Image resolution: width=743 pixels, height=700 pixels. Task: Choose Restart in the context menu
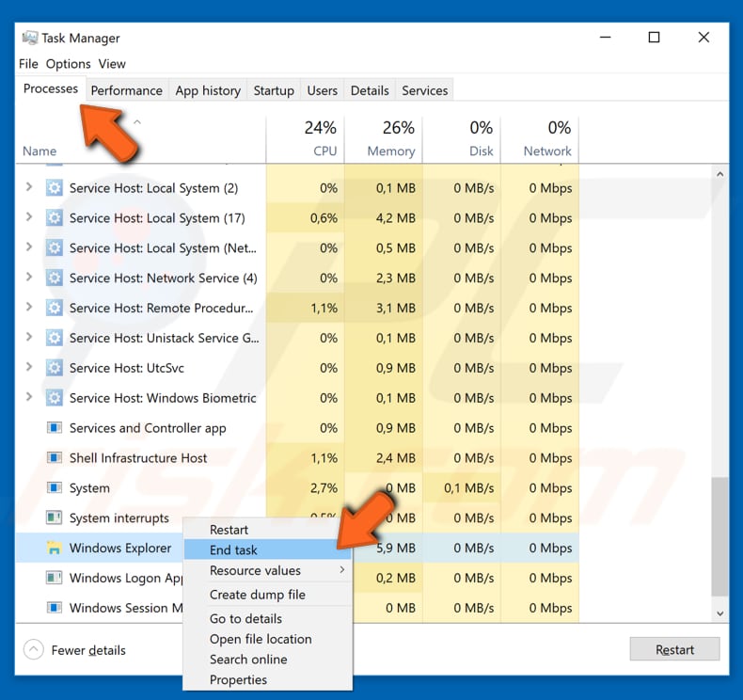(x=268, y=530)
